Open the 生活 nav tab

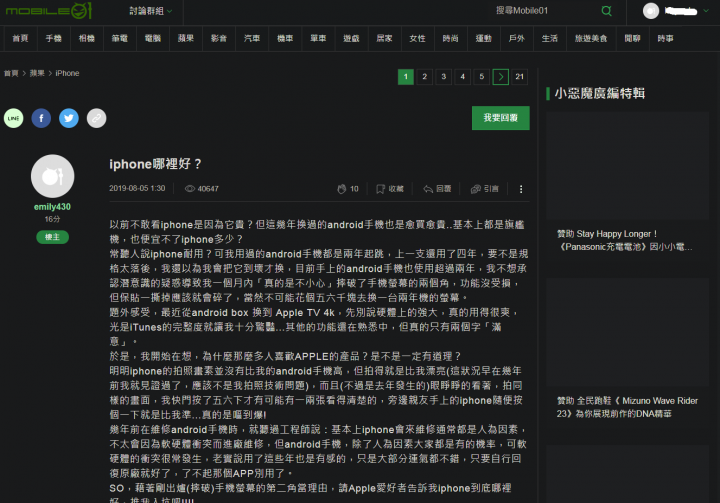(x=549, y=38)
